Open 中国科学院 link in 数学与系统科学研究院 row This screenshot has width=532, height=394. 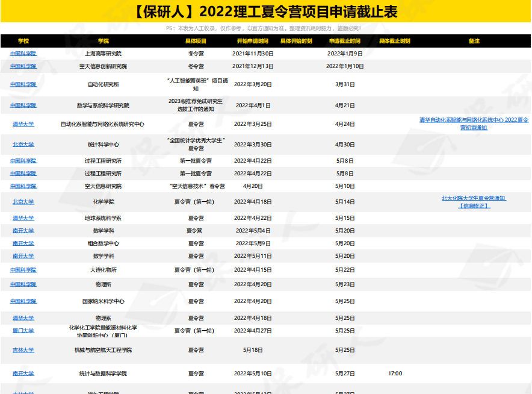click(x=23, y=105)
